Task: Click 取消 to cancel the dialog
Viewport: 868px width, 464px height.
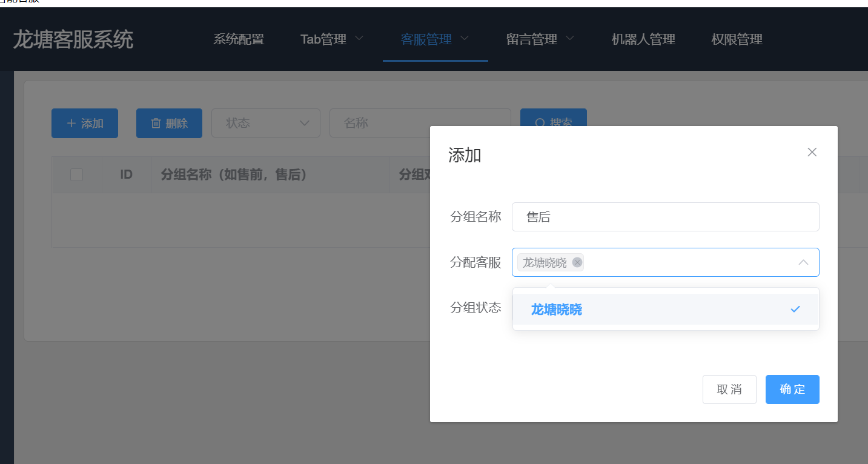Action: coord(729,389)
